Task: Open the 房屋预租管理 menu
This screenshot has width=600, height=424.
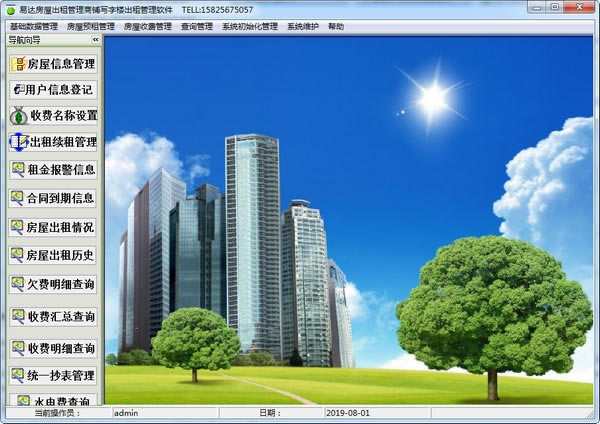Action: 91,27
